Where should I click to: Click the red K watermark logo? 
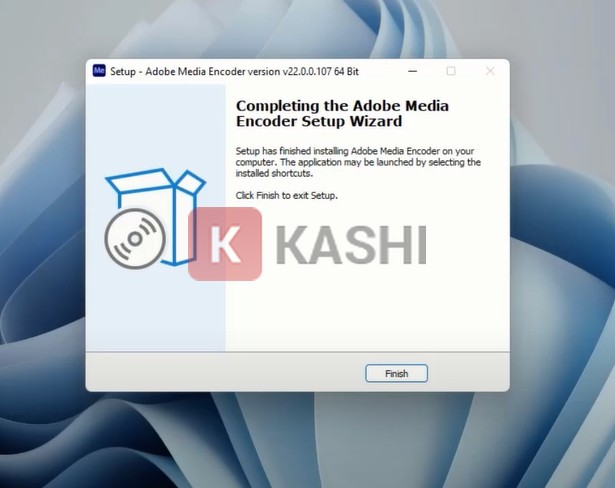(x=225, y=244)
